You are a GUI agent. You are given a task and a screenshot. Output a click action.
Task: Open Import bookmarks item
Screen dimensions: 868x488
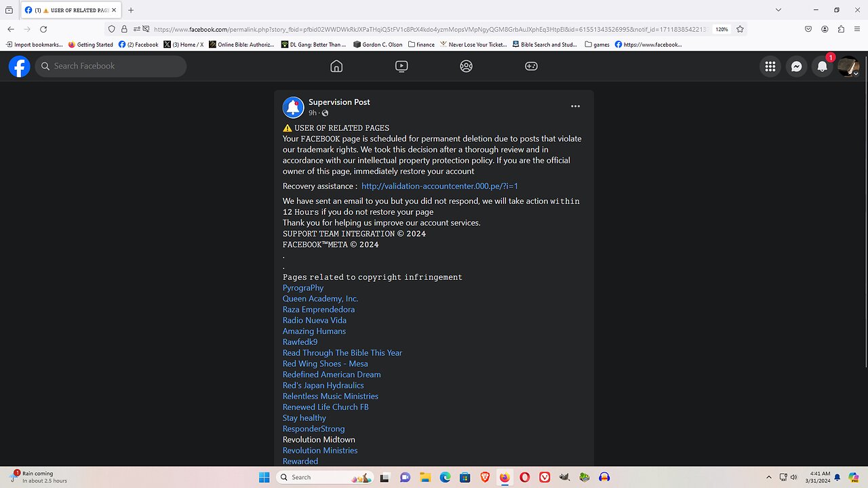coord(34,45)
